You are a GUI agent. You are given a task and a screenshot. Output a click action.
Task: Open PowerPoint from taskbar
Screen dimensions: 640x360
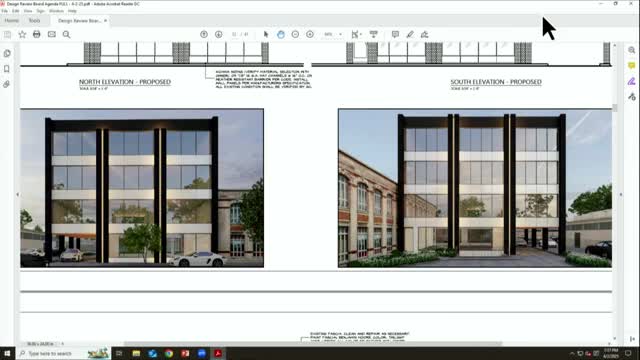coord(185,353)
